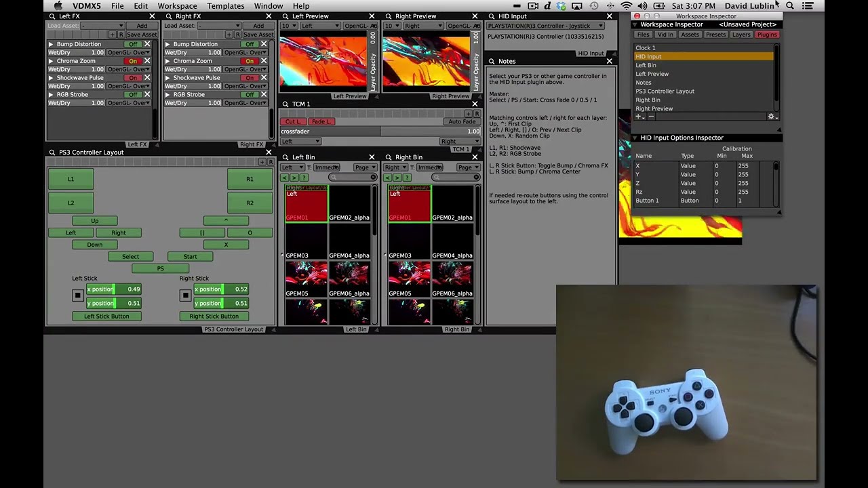Collapse the HID Input Options Inspector section

click(635, 138)
